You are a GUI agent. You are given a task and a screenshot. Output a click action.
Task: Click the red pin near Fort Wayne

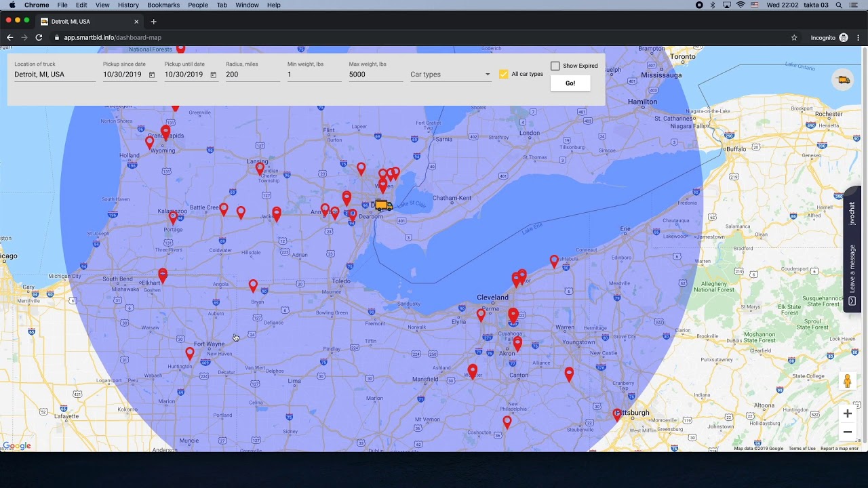[x=190, y=354]
